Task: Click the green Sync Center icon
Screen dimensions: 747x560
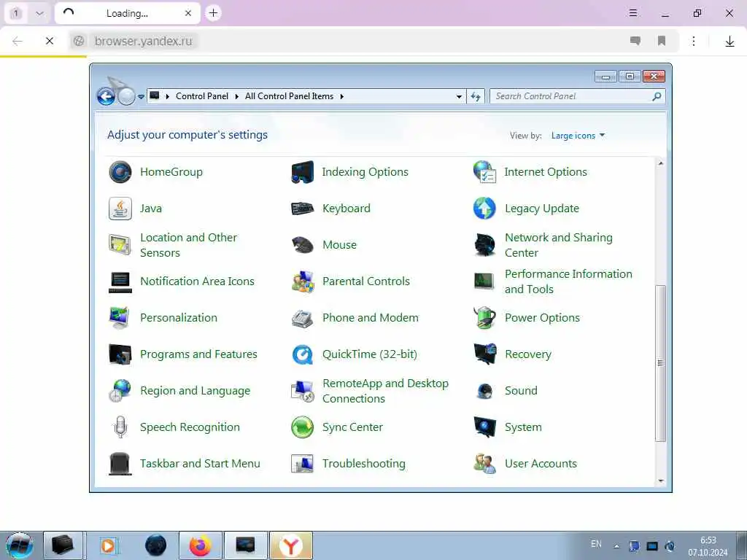Action: click(x=303, y=427)
